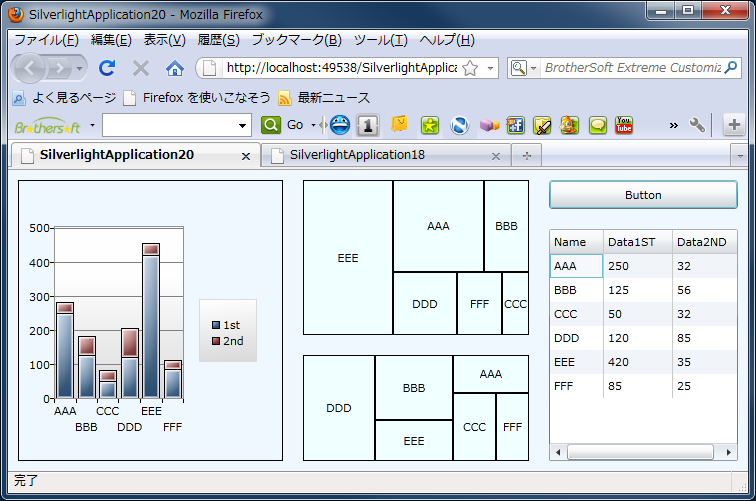Reload the page with the refresh icon
This screenshot has width=756, height=501.
[x=107, y=68]
